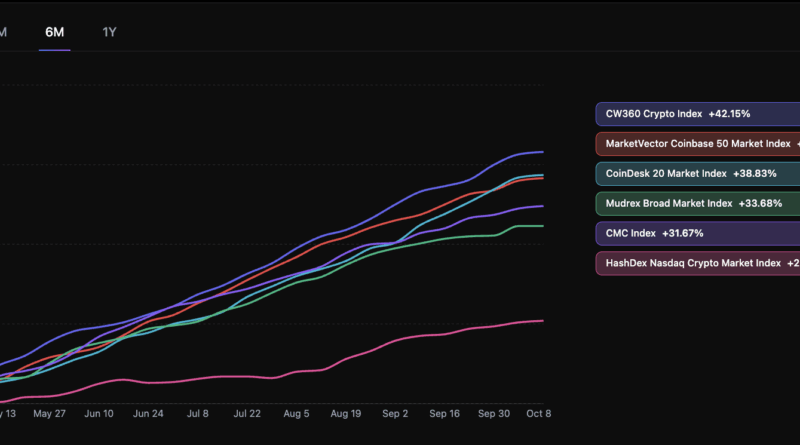Click the pink HashDex line's right endpoint

tap(542, 321)
